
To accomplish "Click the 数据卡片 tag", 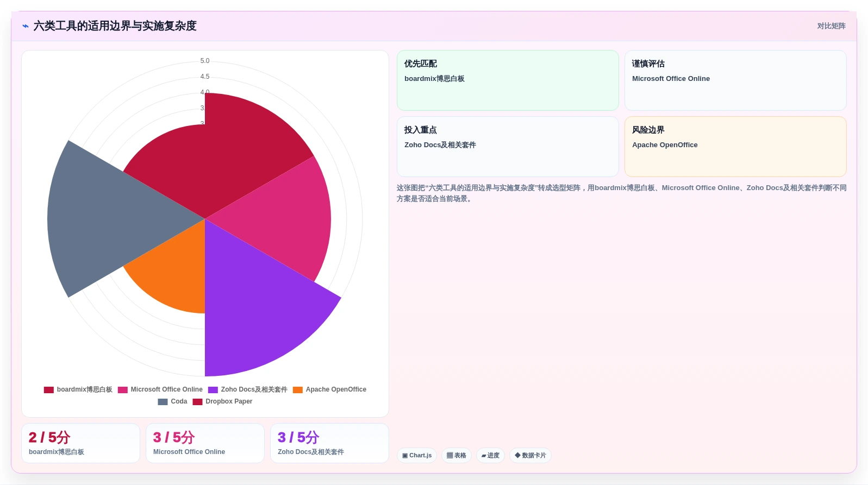I will [x=530, y=456].
